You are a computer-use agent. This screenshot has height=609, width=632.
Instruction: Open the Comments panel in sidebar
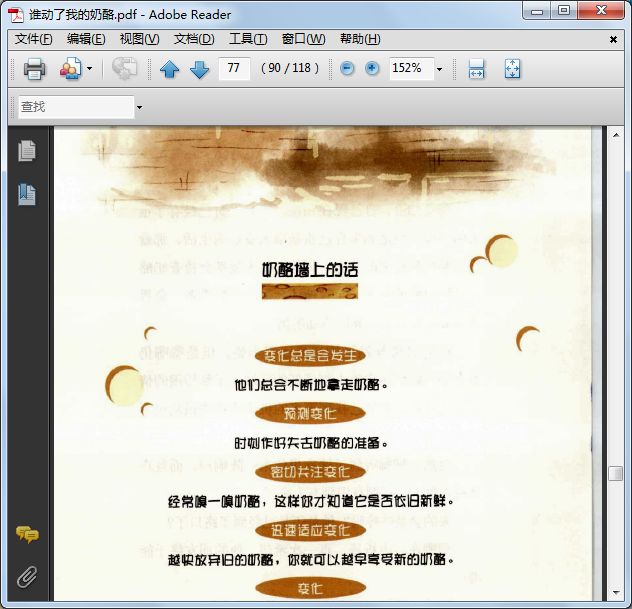click(27, 534)
